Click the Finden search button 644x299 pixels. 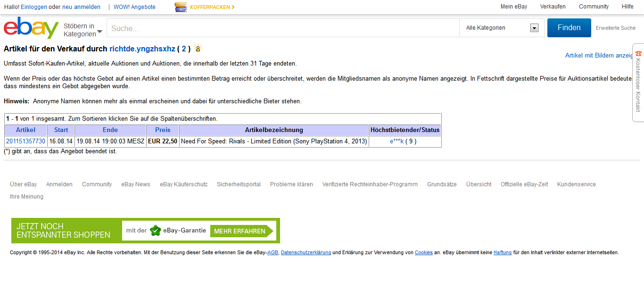(x=569, y=28)
